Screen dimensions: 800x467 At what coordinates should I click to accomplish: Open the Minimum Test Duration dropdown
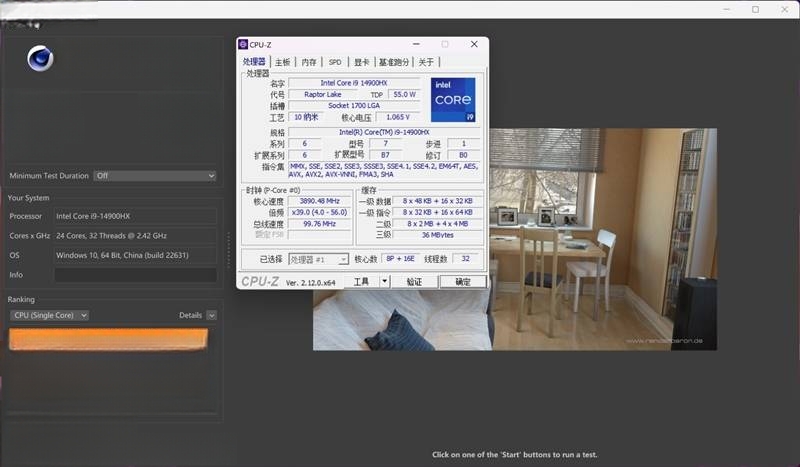pyautogui.click(x=155, y=176)
